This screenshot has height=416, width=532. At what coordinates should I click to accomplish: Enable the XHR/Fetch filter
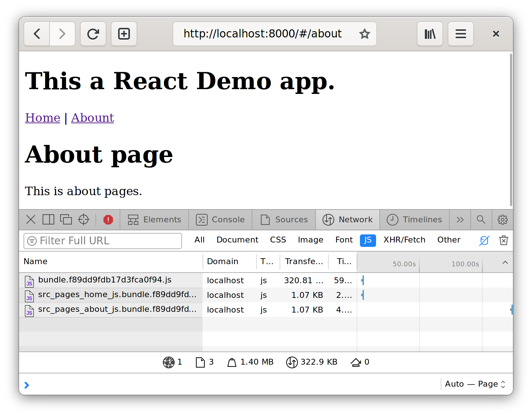tap(404, 240)
